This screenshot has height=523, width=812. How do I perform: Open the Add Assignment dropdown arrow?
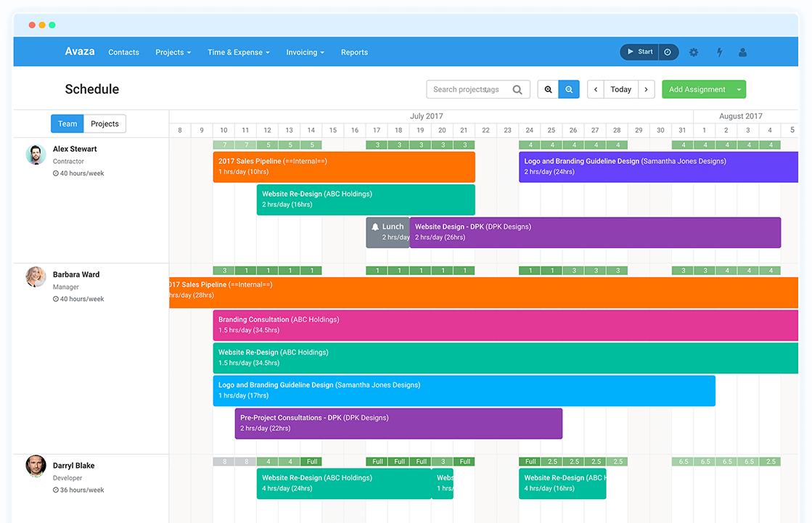(739, 90)
